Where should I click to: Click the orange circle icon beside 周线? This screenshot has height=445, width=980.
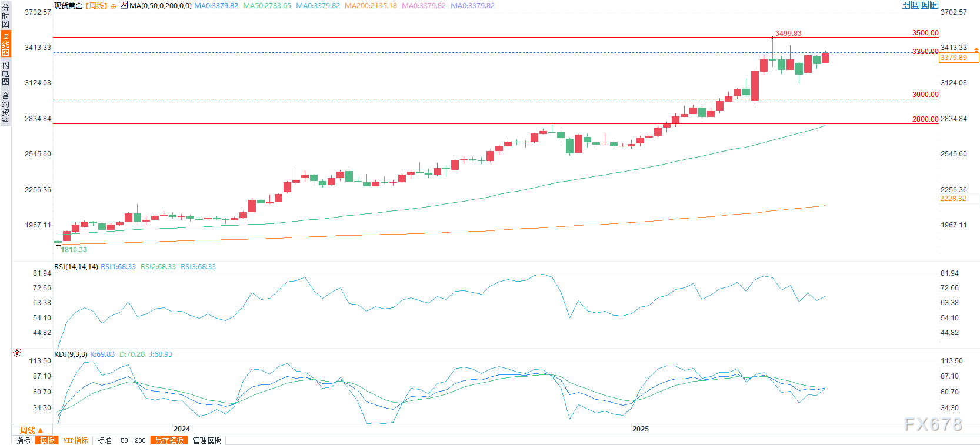coord(114,6)
